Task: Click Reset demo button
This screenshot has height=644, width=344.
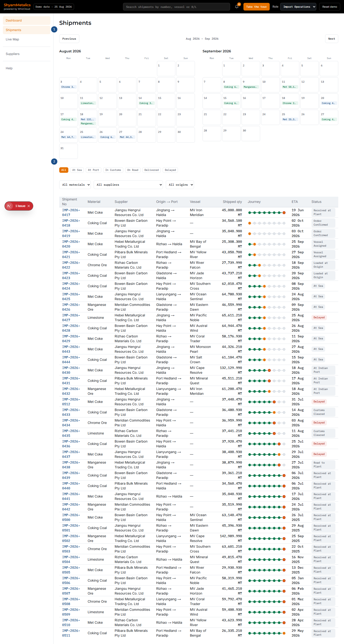Action: tap(329, 7)
